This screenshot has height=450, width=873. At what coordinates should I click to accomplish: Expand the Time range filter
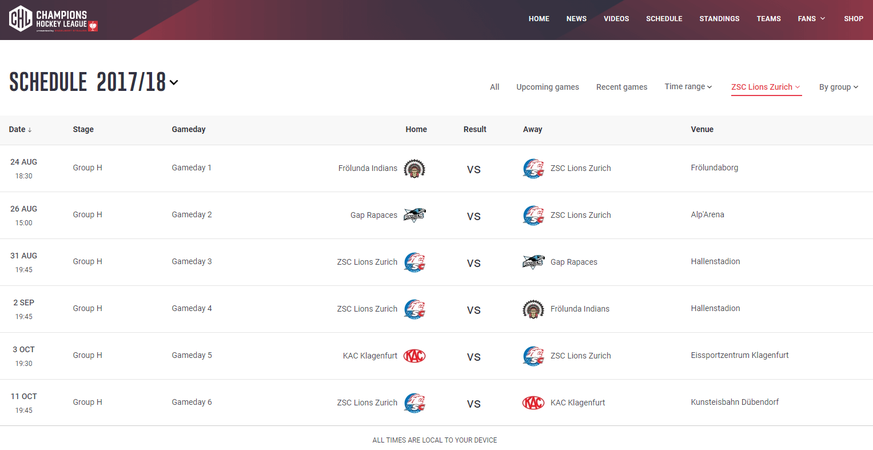tap(688, 86)
